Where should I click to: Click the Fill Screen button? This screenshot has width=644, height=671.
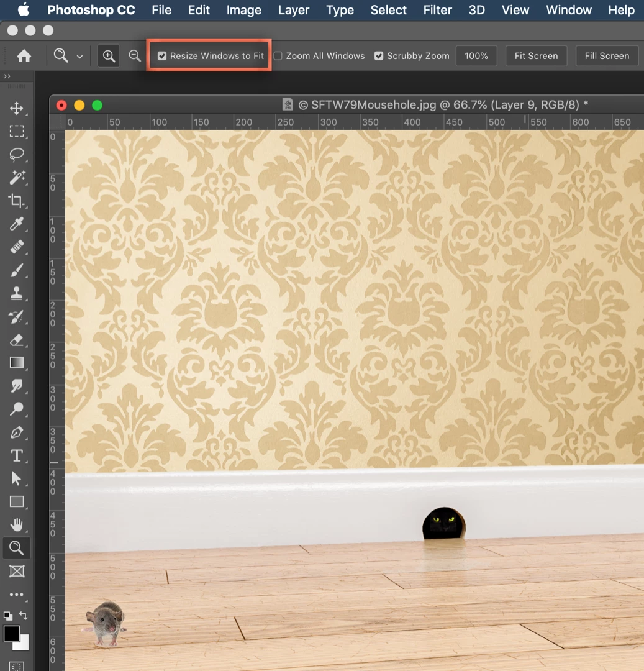click(x=607, y=56)
